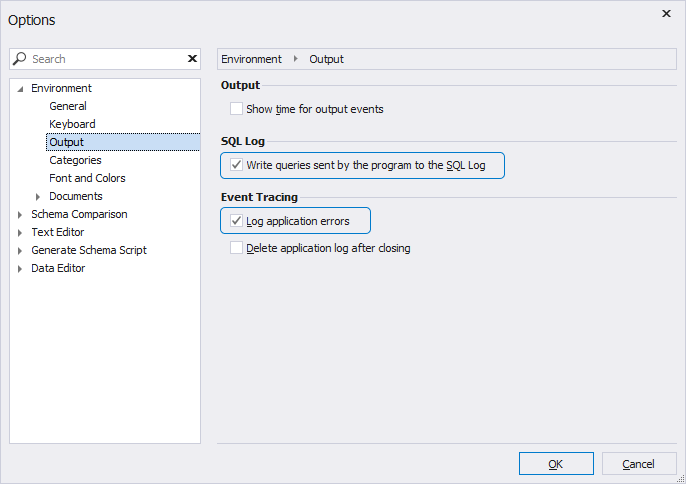This screenshot has width=686, height=484.
Task: Select General under Environment
Action: (68, 106)
